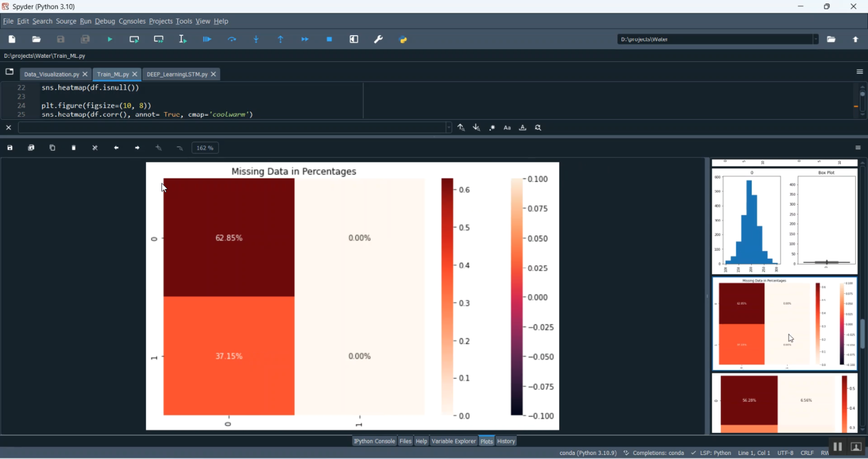The height and width of the screenshot is (459, 868).
Task: Toggle case sensitive search (Aa)
Action: (x=507, y=128)
